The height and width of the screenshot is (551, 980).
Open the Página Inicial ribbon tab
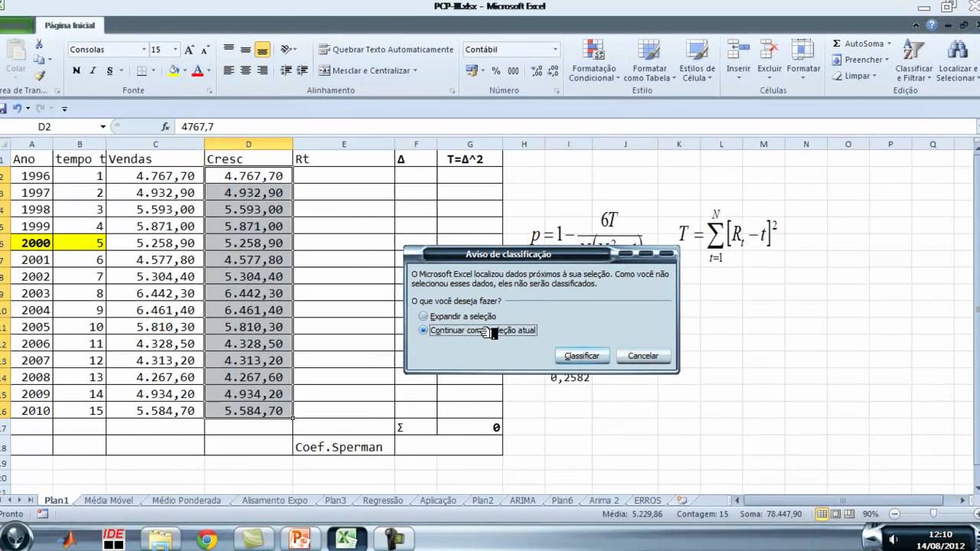[x=70, y=25]
